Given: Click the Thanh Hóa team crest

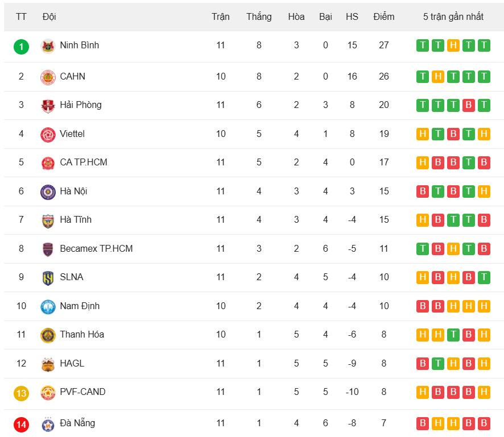Looking at the screenshot, I should click(x=48, y=335).
